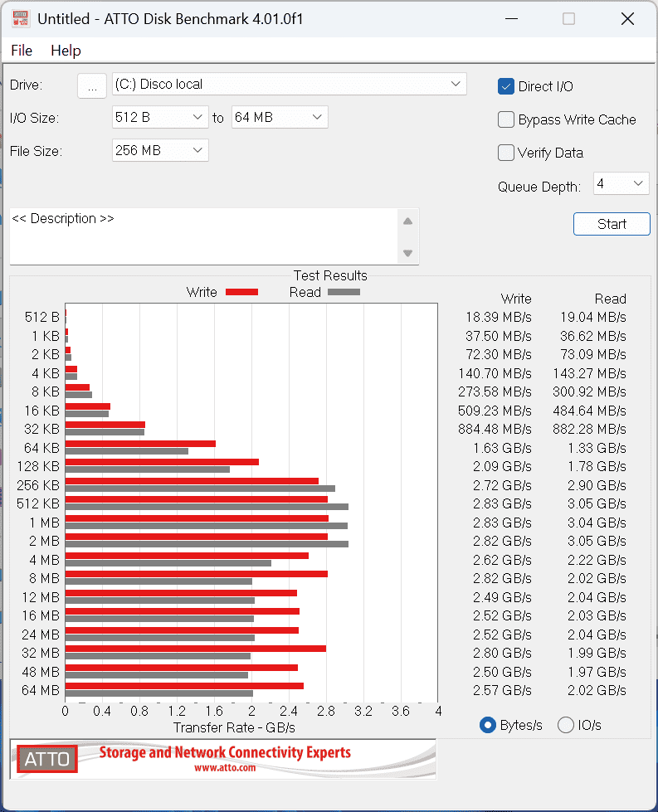Change the Queue Depth dropdown value
Image resolution: width=658 pixels, height=812 pixels.
point(621,183)
